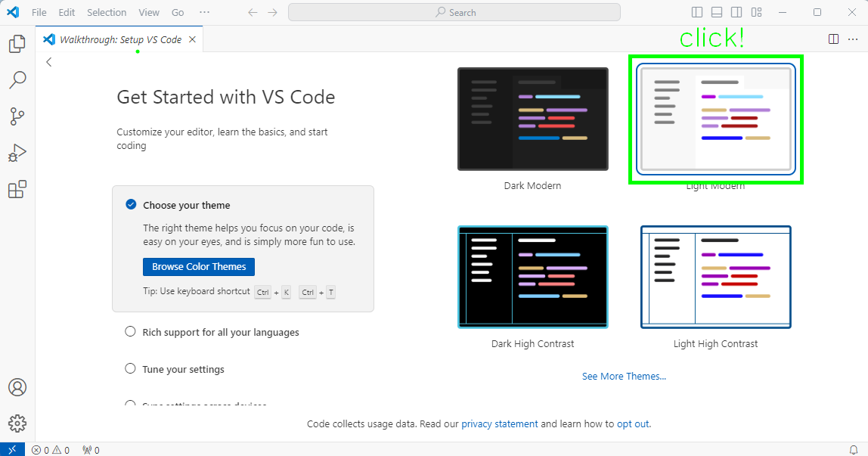Open the Explorer view in activity bar
This screenshot has width=868, height=456.
(x=17, y=44)
